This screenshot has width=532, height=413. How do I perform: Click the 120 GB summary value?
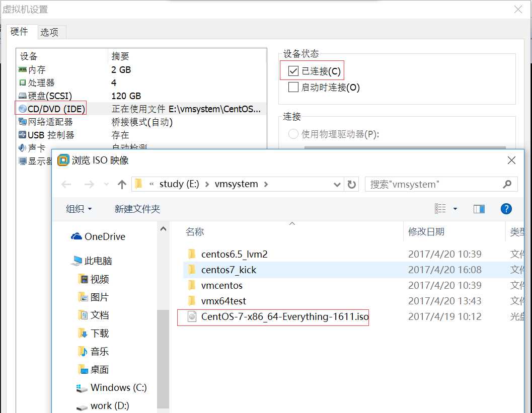pyautogui.click(x=126, y=96)
